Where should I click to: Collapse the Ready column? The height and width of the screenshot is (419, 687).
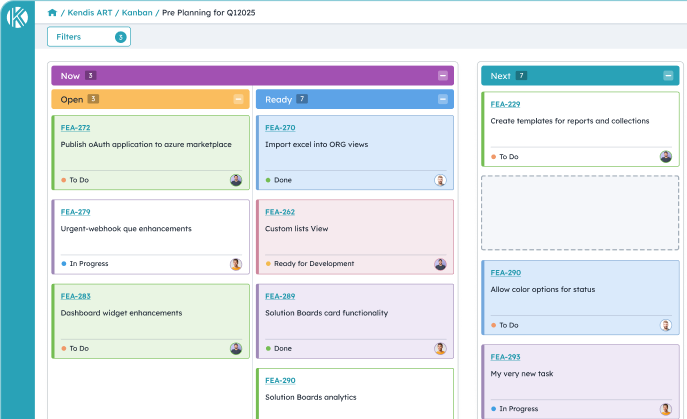click(x=443, y=99)
